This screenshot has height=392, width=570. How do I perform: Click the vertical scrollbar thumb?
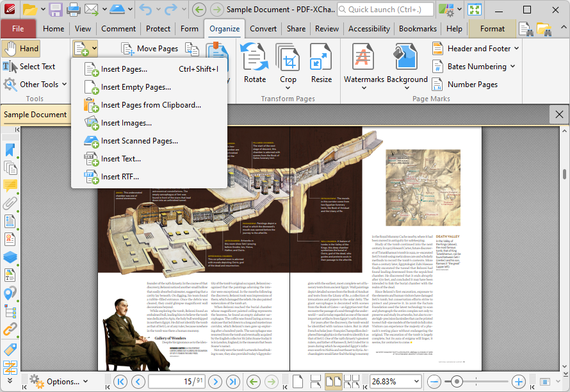click(564, 174)
